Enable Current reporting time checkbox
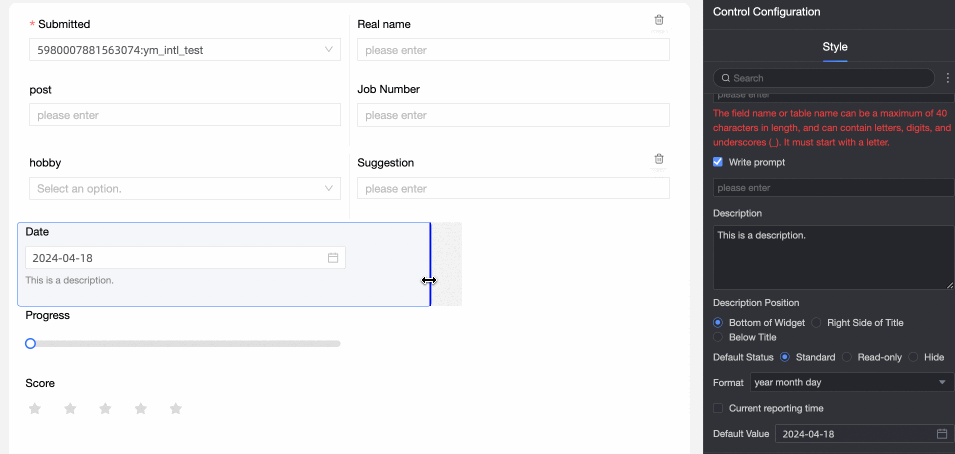955x454 pixels. (718, 408)
